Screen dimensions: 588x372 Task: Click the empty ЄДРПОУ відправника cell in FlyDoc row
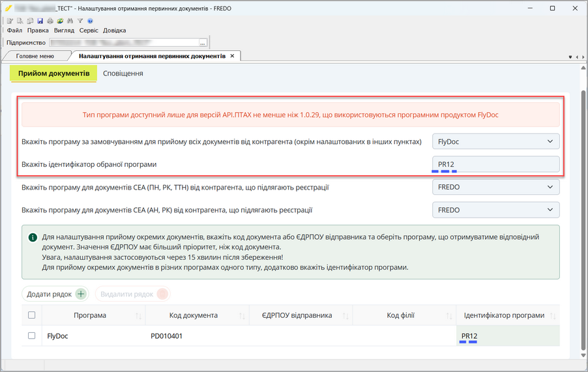click(301, 336)
